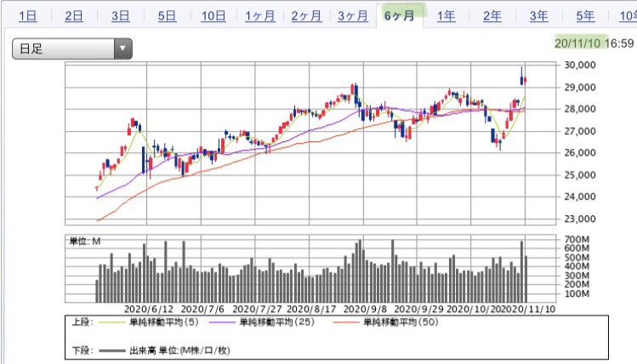The image size is (637, 364).
Task: Click the tallest volume bar near 2020/11/10
Action: [522, 271]
